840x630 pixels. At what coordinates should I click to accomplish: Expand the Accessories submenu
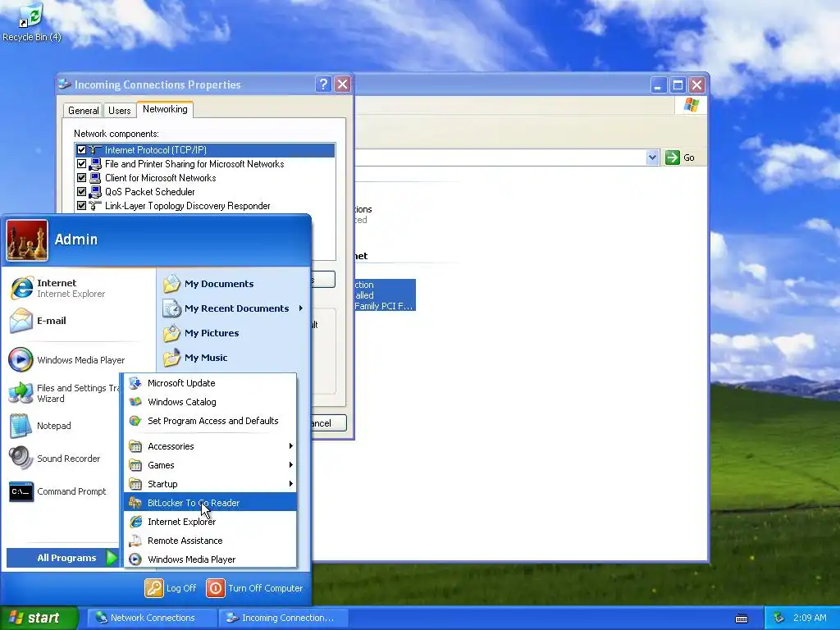click(210, 446)
